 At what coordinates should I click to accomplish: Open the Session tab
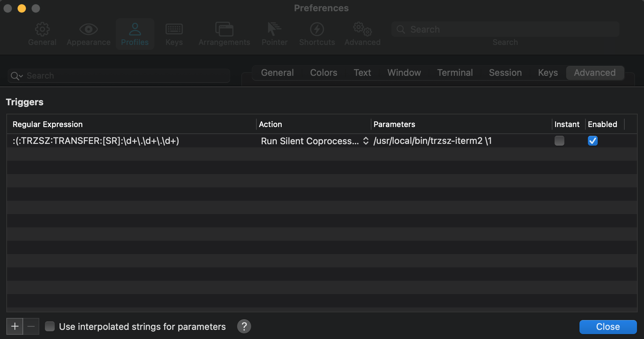click(x=505, y=73)
